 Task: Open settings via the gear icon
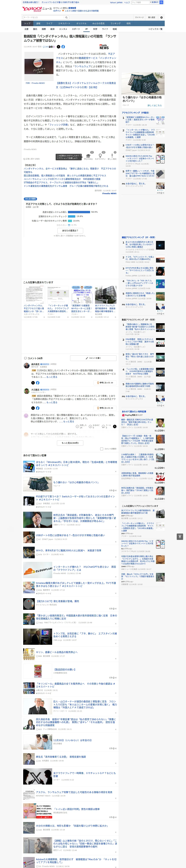[161, 18]
